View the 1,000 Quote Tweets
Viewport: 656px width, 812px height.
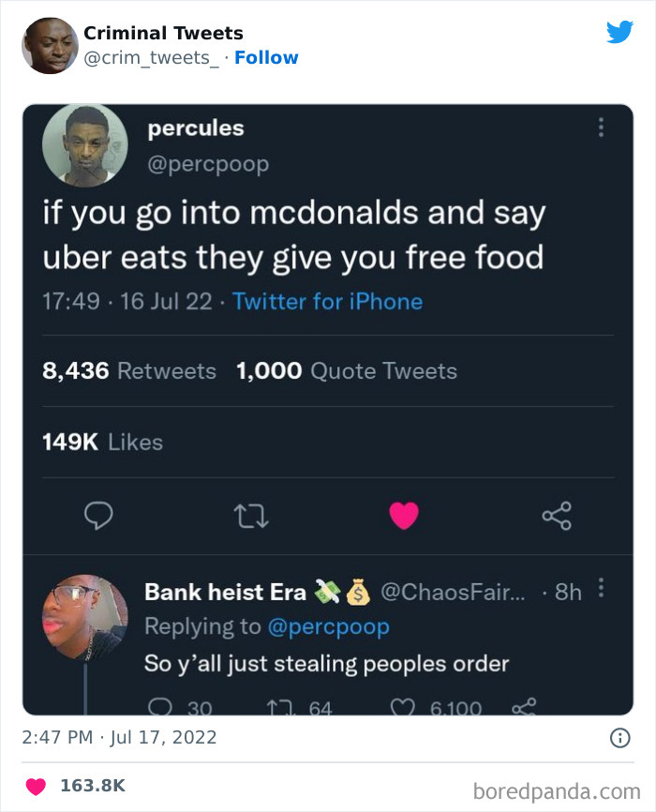pos(344,371)
